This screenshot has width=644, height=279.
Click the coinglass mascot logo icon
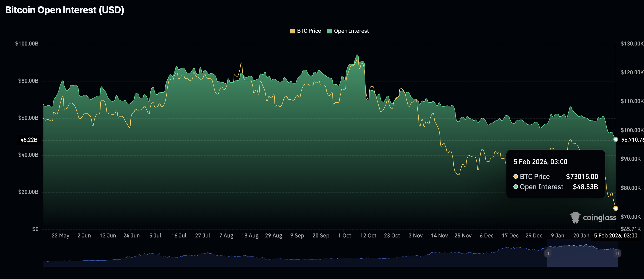[575, 217]
